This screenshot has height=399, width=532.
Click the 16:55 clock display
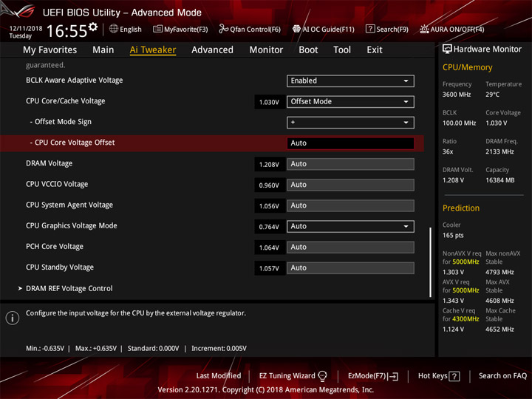pyautogui.click(x=66, y=31)
